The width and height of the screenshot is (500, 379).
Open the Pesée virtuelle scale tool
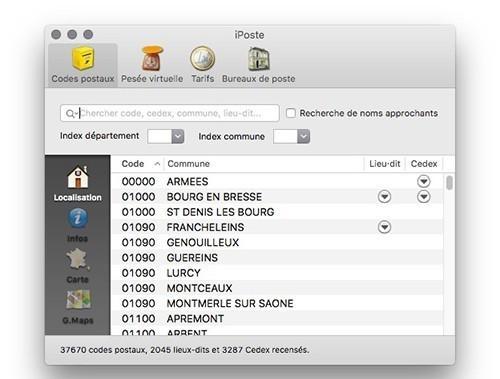(x=152, y=65)
